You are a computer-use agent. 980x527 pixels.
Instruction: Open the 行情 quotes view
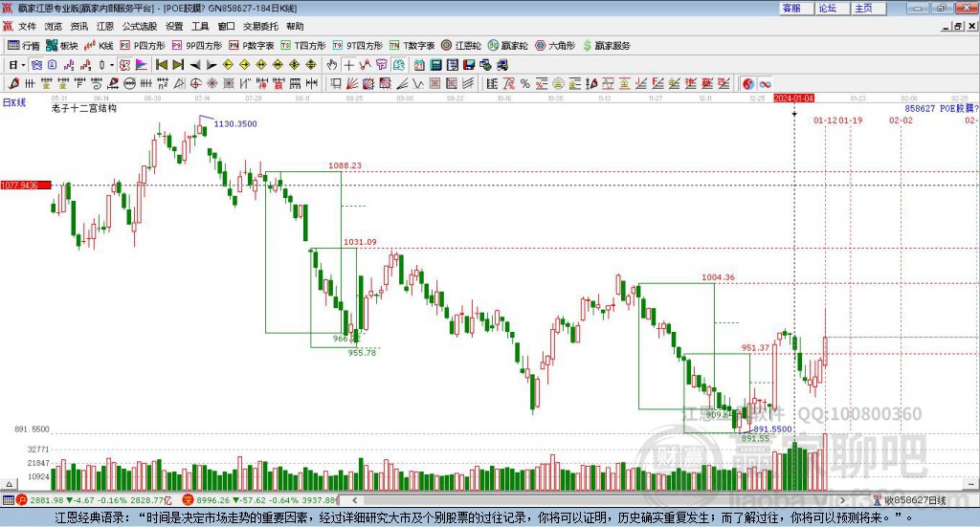pyautogui.click(x=23, y=46)
